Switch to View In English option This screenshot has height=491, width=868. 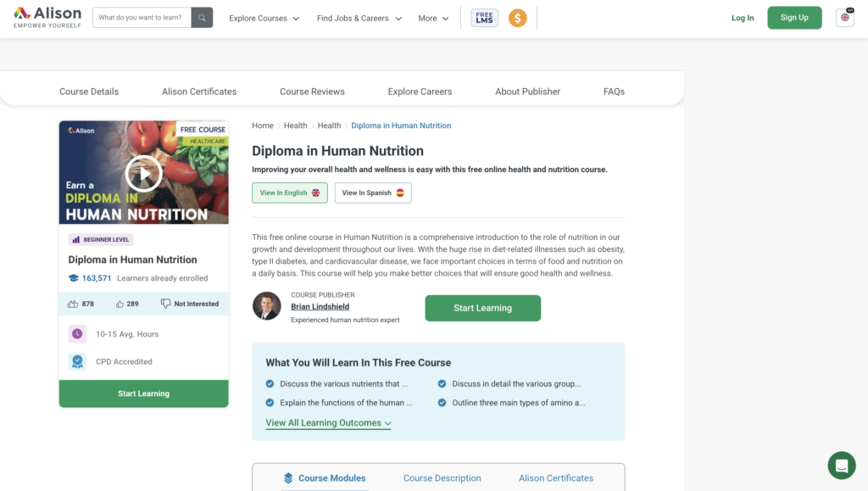coord(290,193)
